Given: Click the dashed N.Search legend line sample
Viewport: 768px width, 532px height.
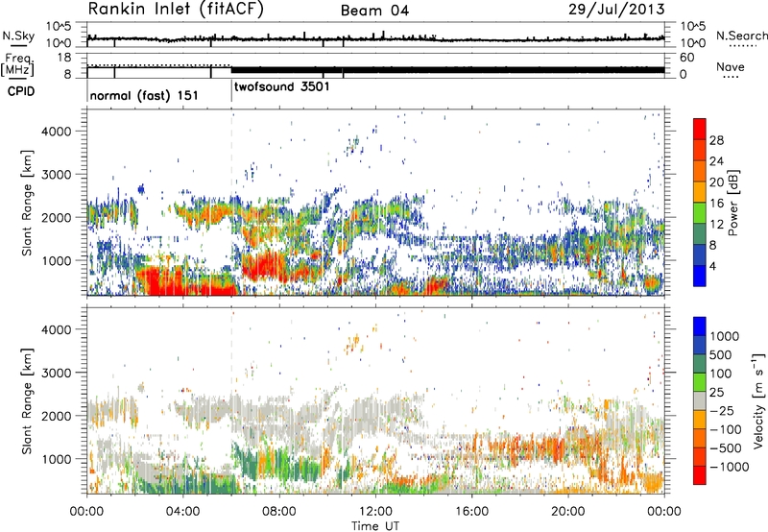Looking at the screenshot, I should pos(743,46).
